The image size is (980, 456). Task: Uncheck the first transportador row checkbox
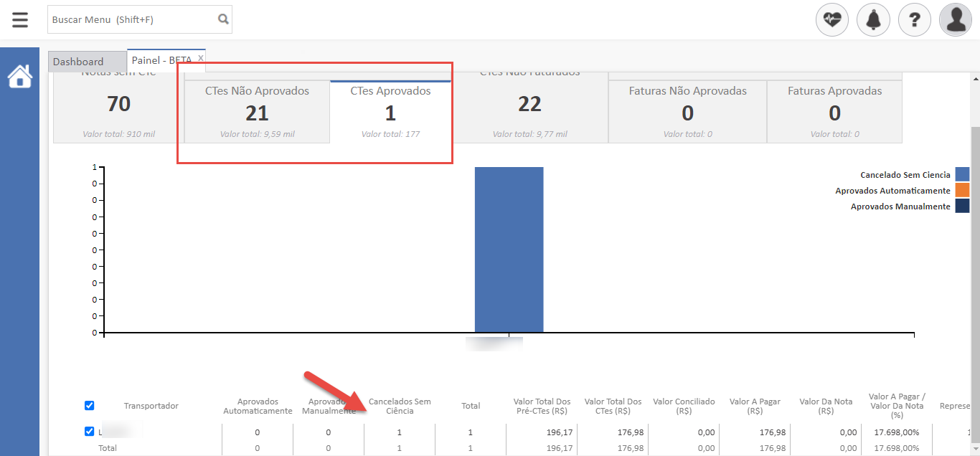(90, 432)
